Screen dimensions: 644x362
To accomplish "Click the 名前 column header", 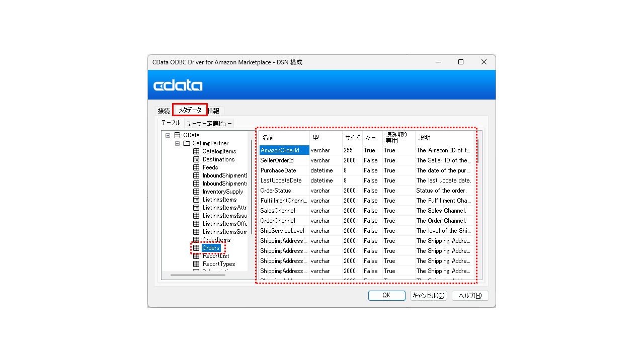I will pyautogui.click(x=284, y=138).
